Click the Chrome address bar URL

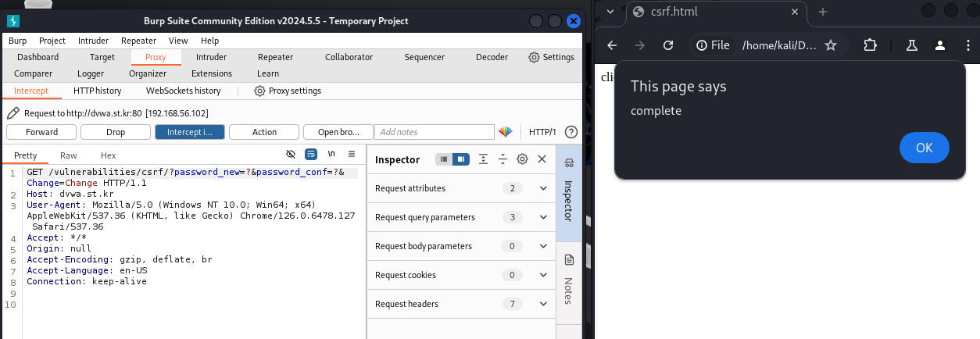pos(779,45)
